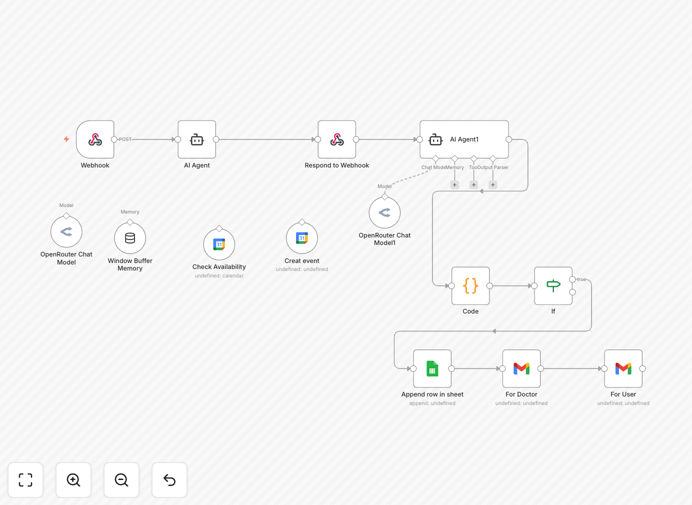Zoom in on the workflow canvas
The width and height of the screenshot is (692, 505).
coord(73,480)
